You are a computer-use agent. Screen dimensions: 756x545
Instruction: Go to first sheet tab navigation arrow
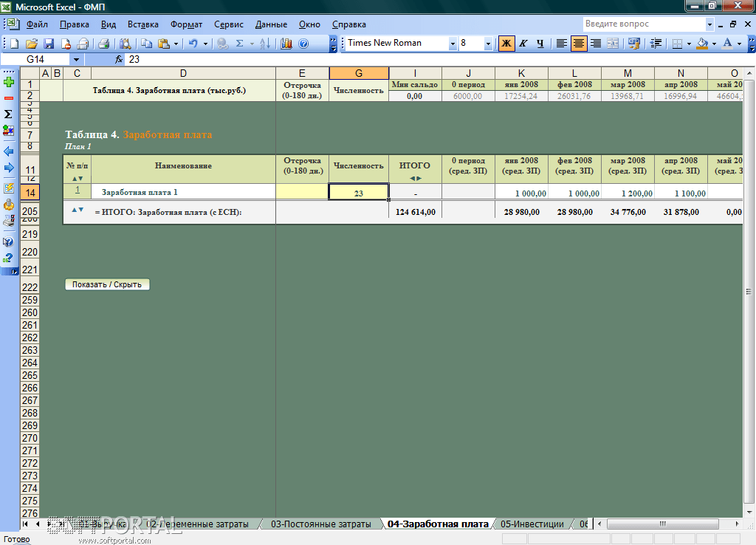coord(25,524)
